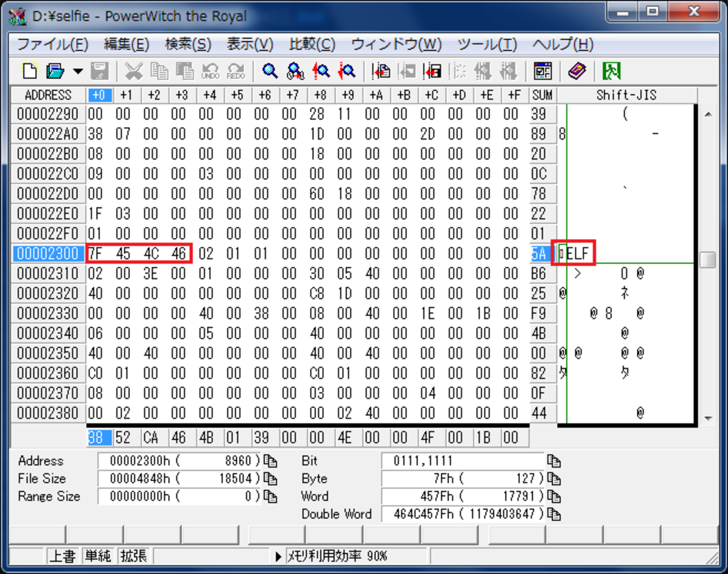The width and height of the screenshot is (728, 574).
Task: Expand the arrow next to the open folder icon
Action: click(78, 71)
